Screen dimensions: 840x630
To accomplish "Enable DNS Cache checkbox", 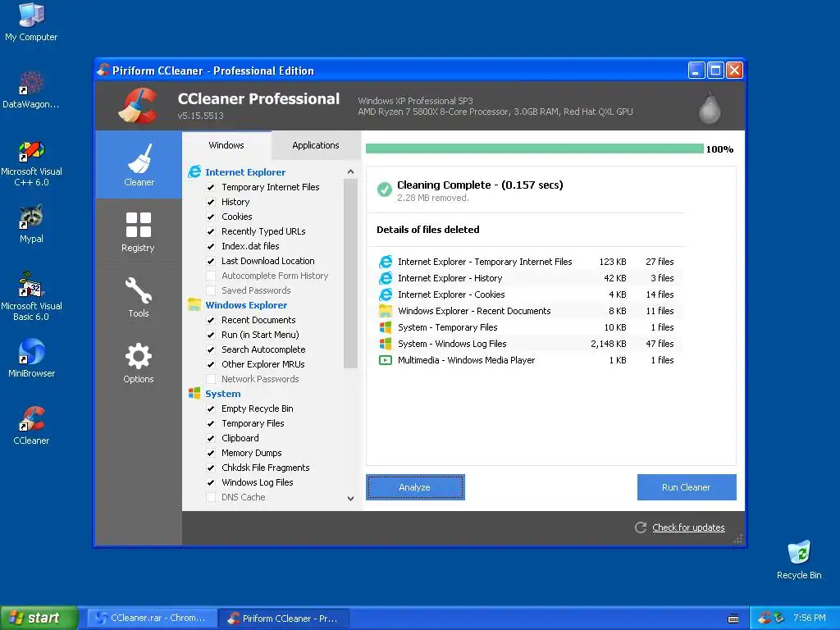I will point(211,497).
